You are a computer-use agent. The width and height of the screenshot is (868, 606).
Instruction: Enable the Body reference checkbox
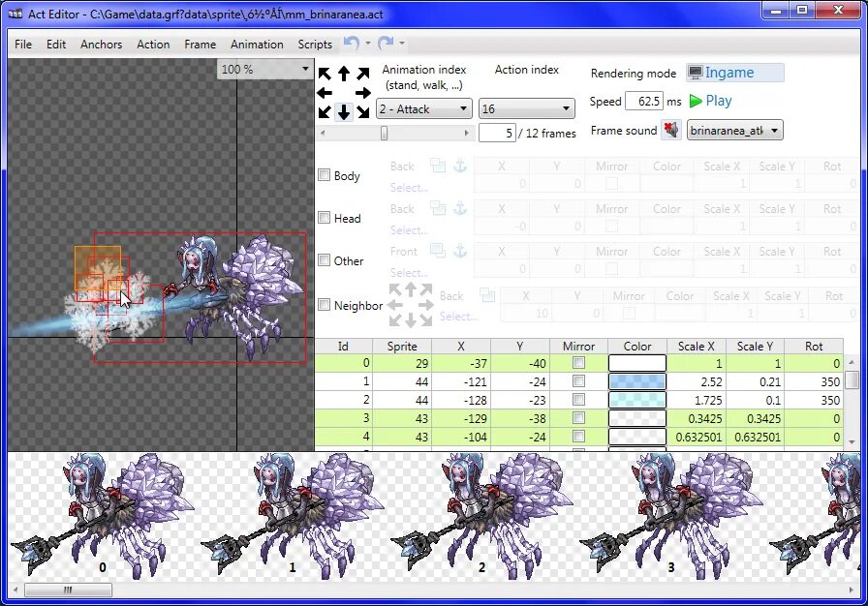[x=324, y=175]
